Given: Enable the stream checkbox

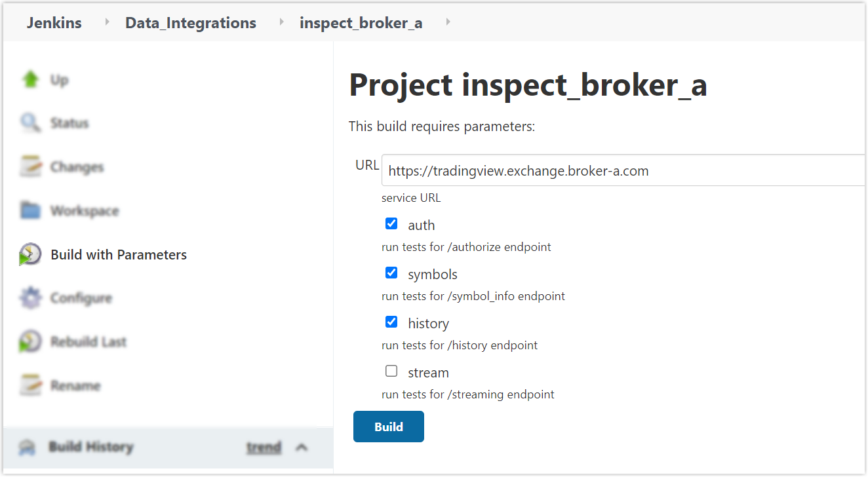Looking at the screenshot, I should point(391,372).
